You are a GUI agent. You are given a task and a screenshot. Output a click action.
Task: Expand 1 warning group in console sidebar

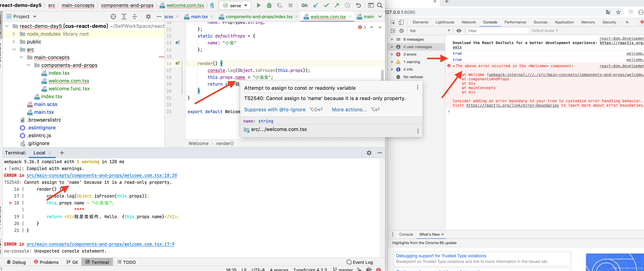tap(392, 62)
